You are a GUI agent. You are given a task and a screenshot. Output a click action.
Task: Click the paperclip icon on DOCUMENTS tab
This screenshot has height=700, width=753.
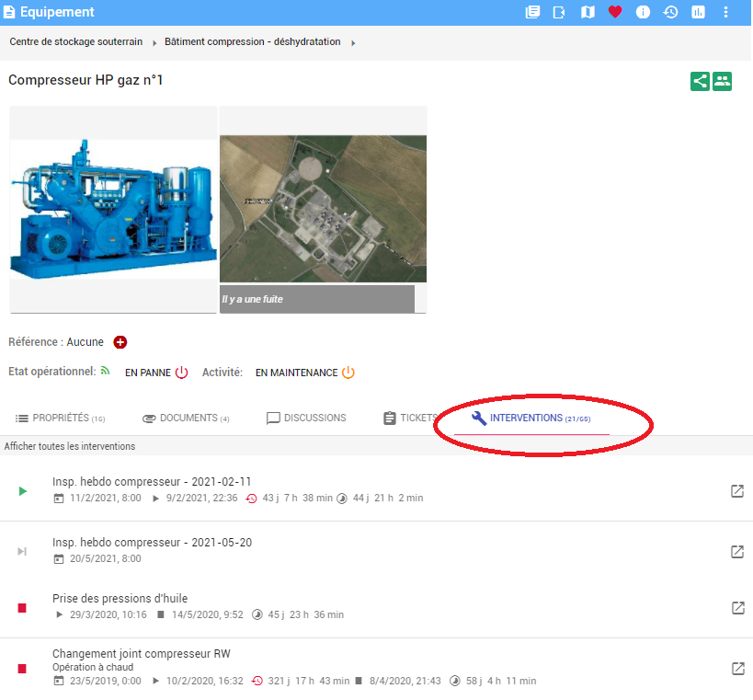point(149,419)
